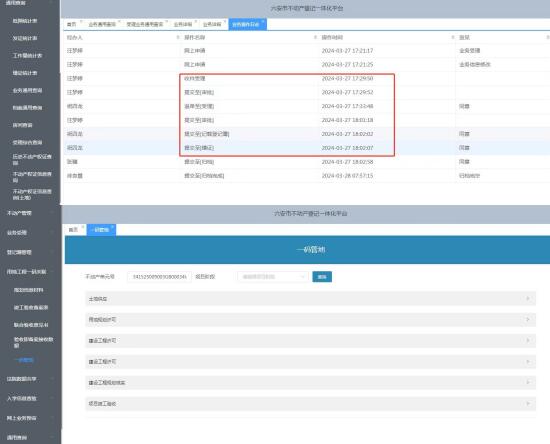Expand the 建设工程规划核实 section
550x444 pixels.
[310, 383]
